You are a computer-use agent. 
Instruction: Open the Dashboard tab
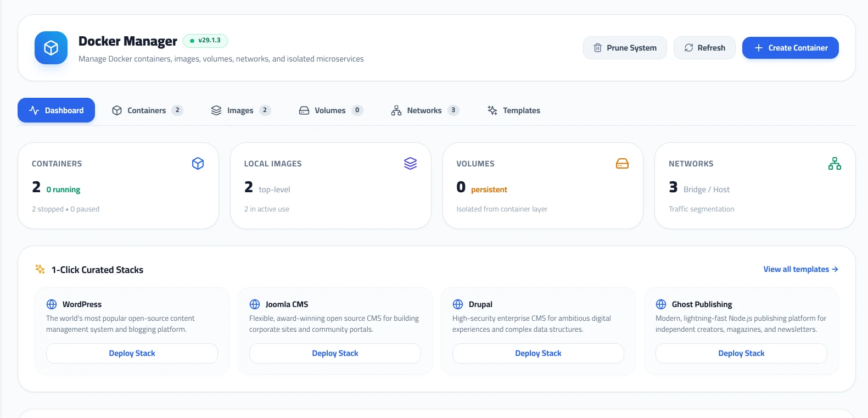tap(56, 110)
